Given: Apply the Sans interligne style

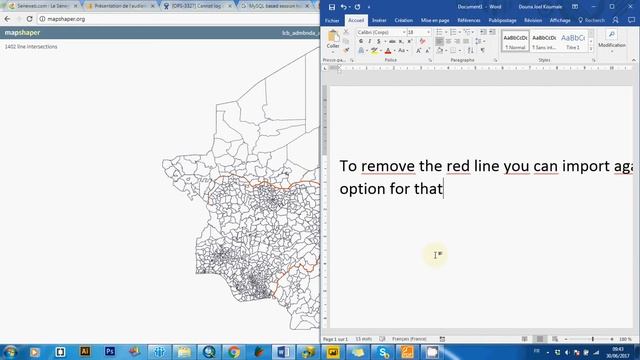Looking at the screenshot, I should 544,41.
